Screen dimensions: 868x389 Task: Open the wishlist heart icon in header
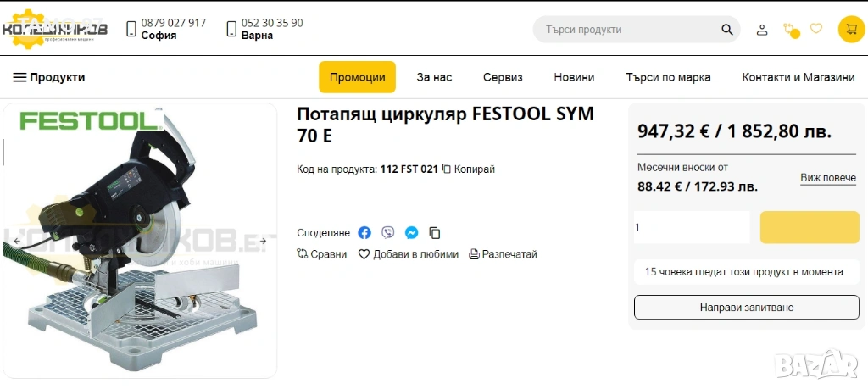816,29
